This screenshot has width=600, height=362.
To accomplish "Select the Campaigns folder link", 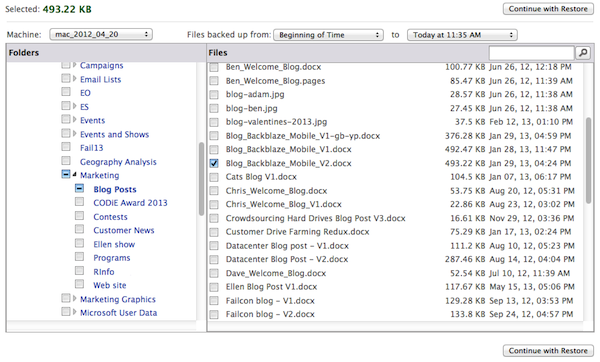I will [x=101, y=65].
